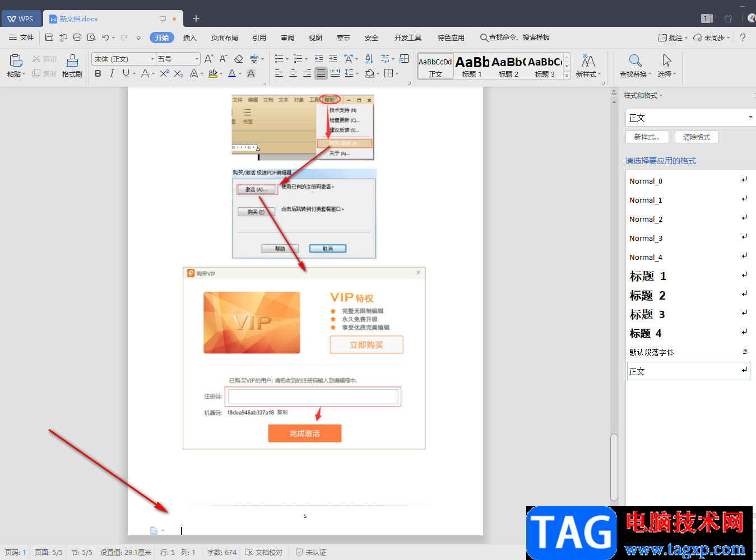Click paragraph shading fill icon

(x=369, y=73)
